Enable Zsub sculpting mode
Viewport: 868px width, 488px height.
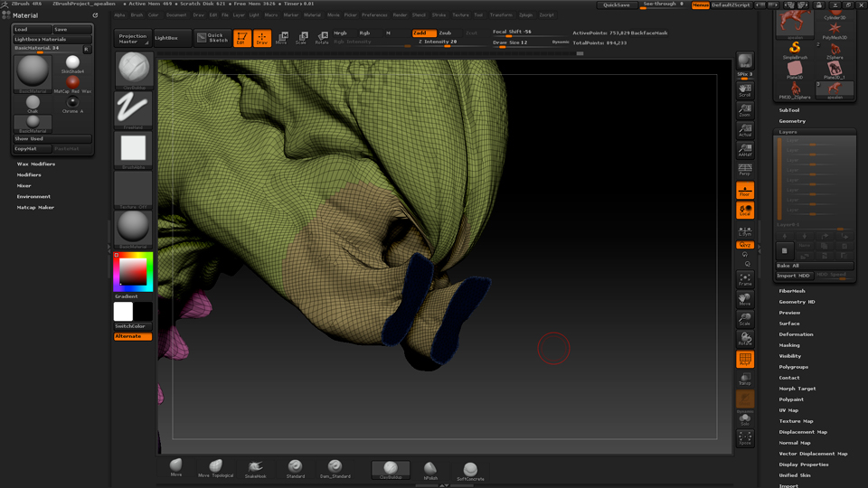(446, 33)
